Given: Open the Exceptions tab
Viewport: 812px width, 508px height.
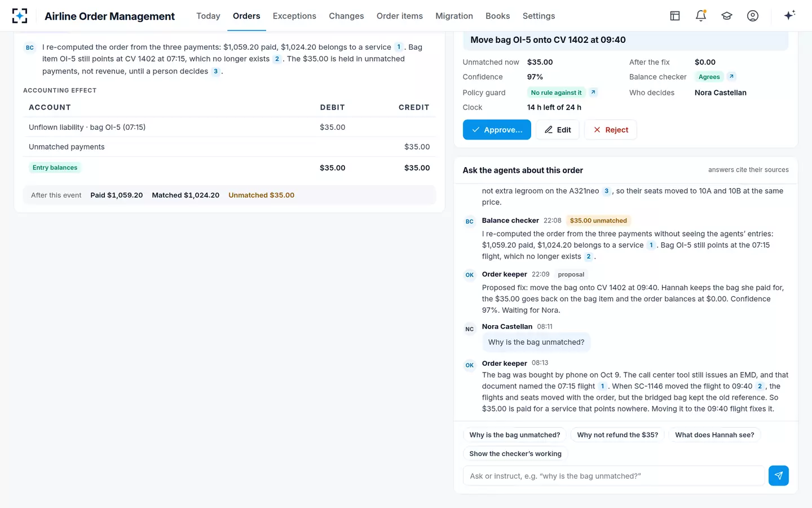Looking at the screenshot, I should 294,16.
